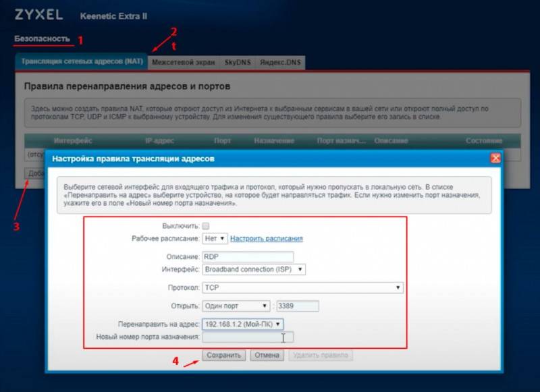Click the Удалить правило button

(x=321, y=355)
